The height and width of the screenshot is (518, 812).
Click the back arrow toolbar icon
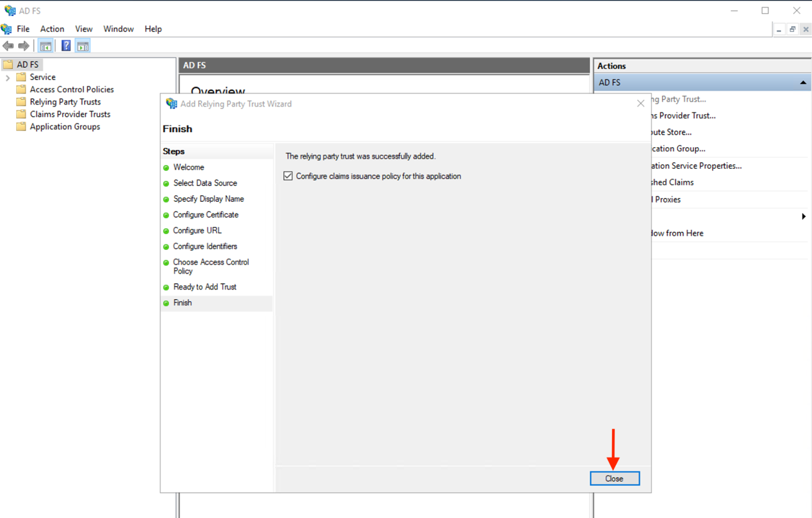pyautogui.click(x=8, y=46)
